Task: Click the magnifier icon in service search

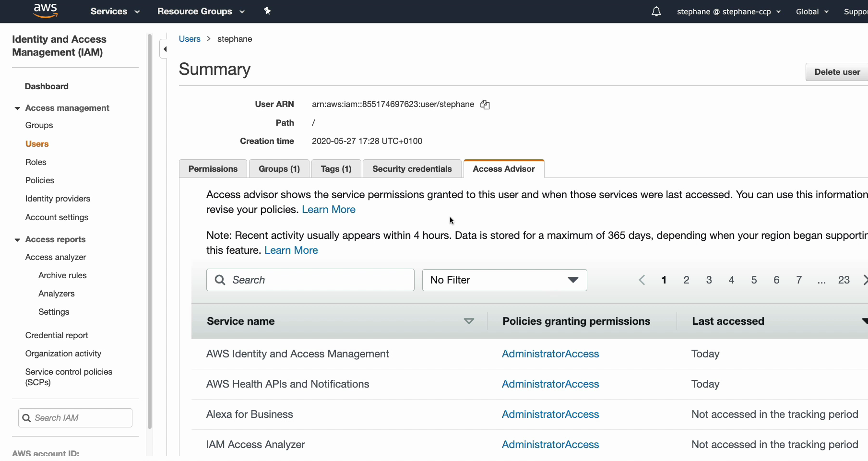Action: click(220, 280)
